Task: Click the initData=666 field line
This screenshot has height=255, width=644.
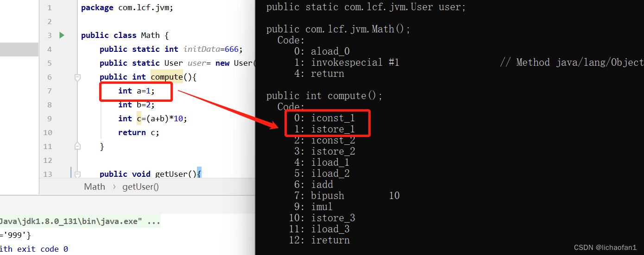Action: click(171, 49)
